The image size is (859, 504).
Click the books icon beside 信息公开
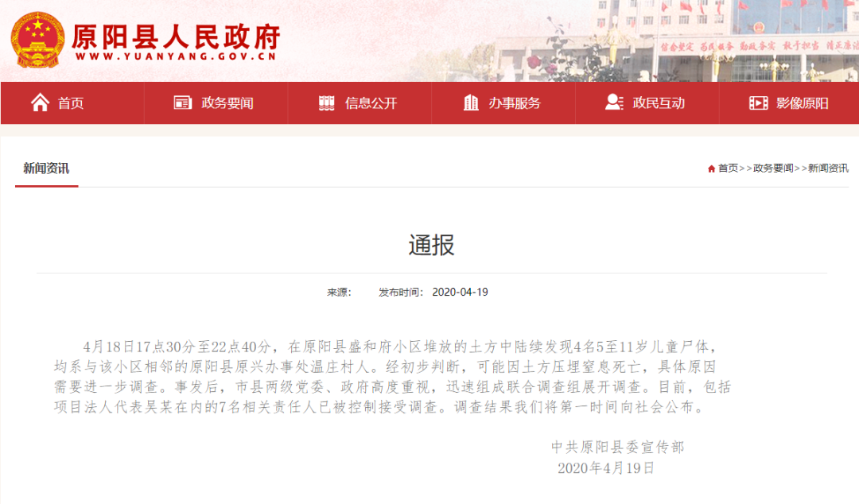pos(327,103)
